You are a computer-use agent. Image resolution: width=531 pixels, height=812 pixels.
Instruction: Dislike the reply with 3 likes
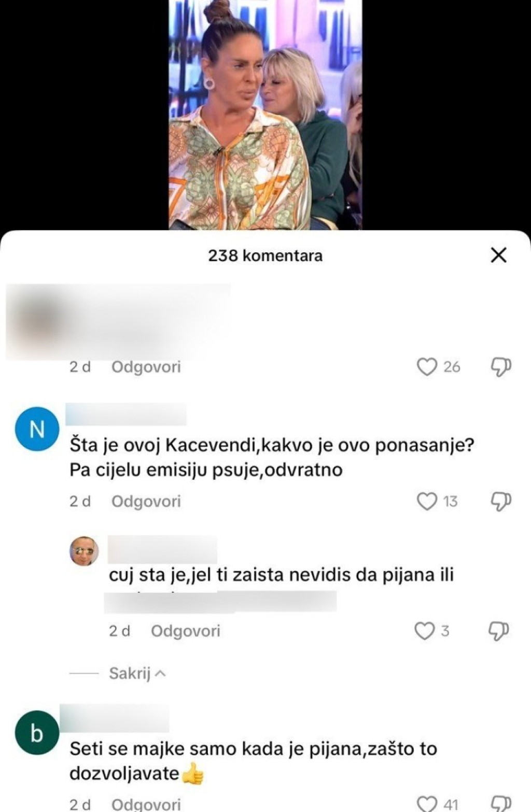click(499, 631)
